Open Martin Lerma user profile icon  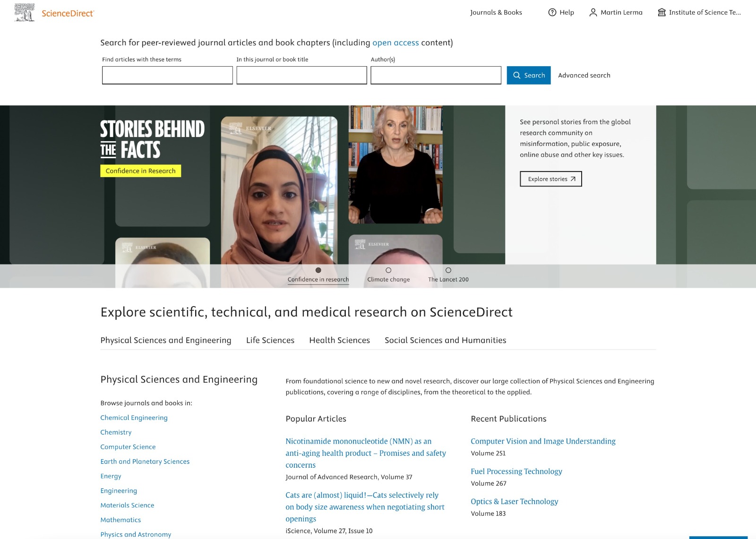(593, 12)
